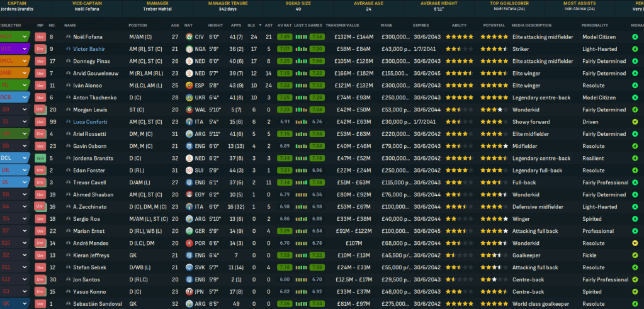Viewport: 644px width, 309px height.
Task: Expand the DCR selection dropdown for Anton Tkachenko
Action: (x=25, y=98)
